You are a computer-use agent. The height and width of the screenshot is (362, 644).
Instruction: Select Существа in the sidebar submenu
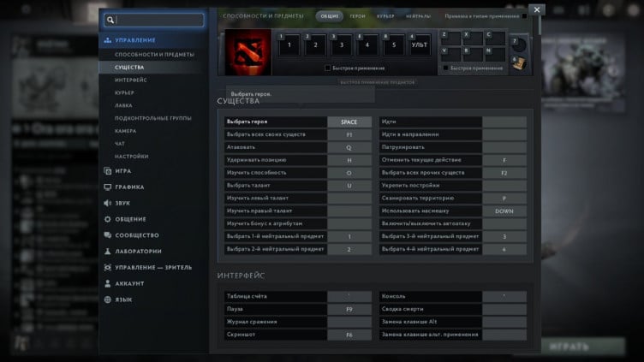tap(128, 67)
